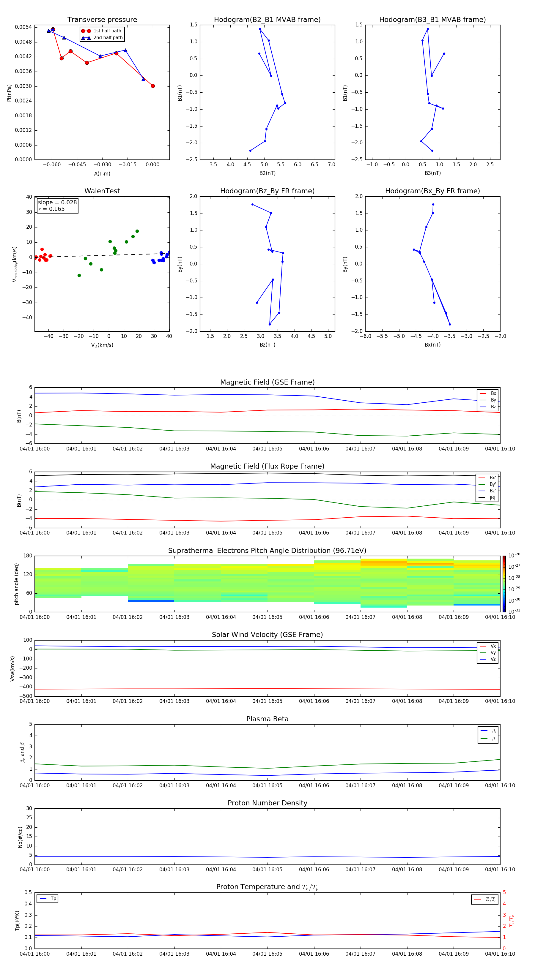Click the '1st half path' legend entry
This screenshot has width=535, height=980.
(x=101, y=31)
